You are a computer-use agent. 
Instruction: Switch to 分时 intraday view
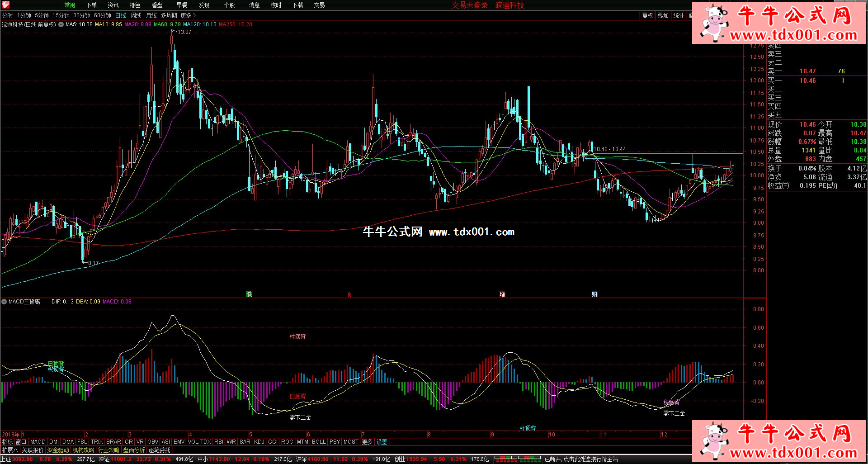point(8,15)
